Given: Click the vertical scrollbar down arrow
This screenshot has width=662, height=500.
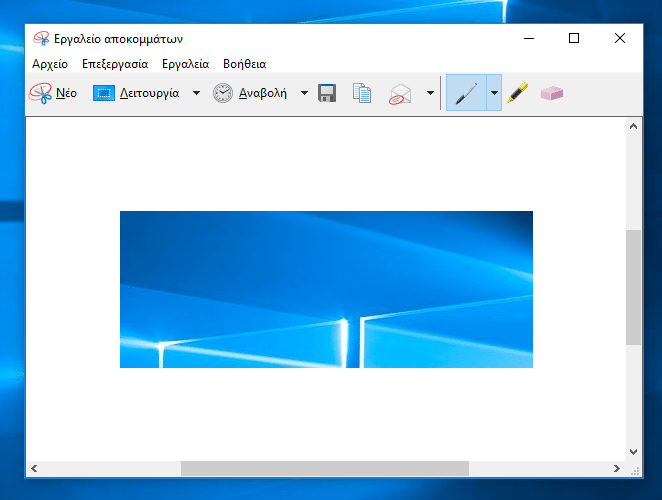Looking at the screenshot, I should point(633,452).
